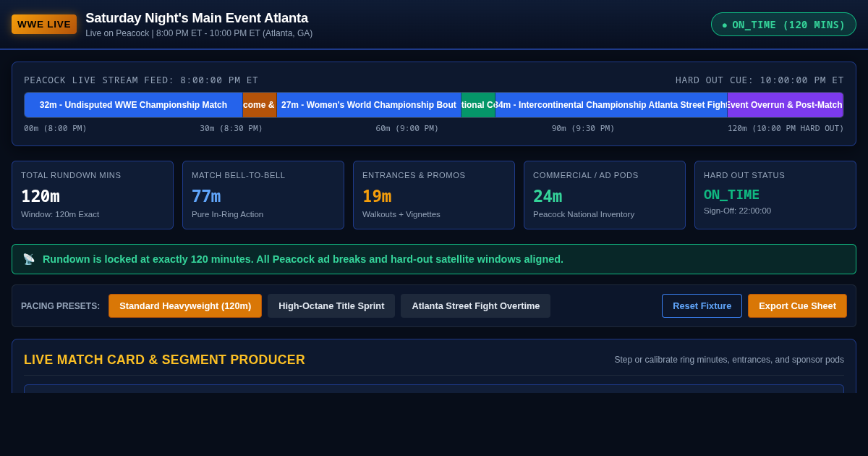
Task: Select High-Octane Title Sprint preset
Action: point(331,305)
